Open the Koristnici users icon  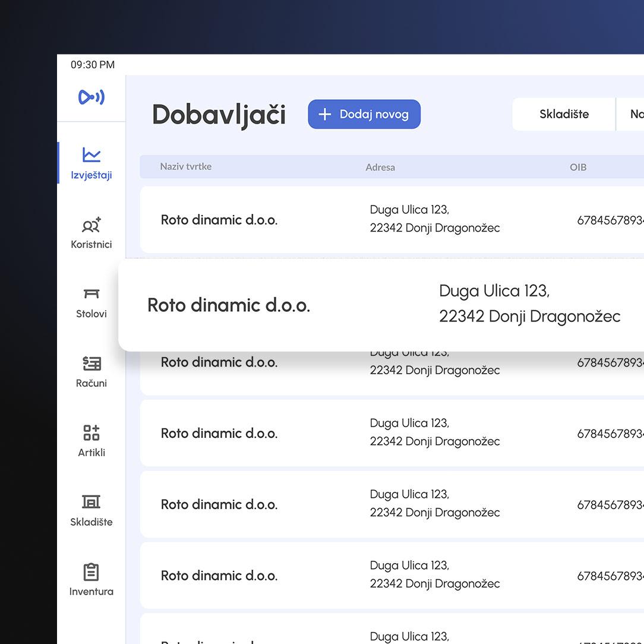(x=91, y=225)
